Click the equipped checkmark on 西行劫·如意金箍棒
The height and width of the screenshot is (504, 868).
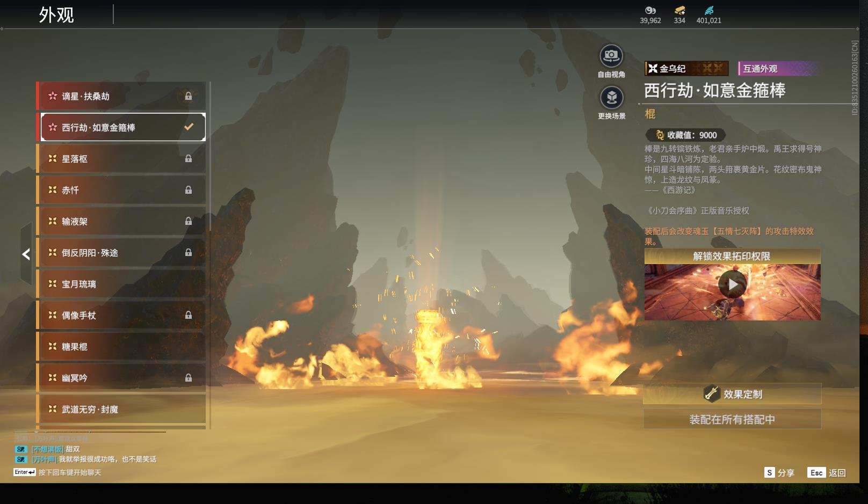pos(189,127)
